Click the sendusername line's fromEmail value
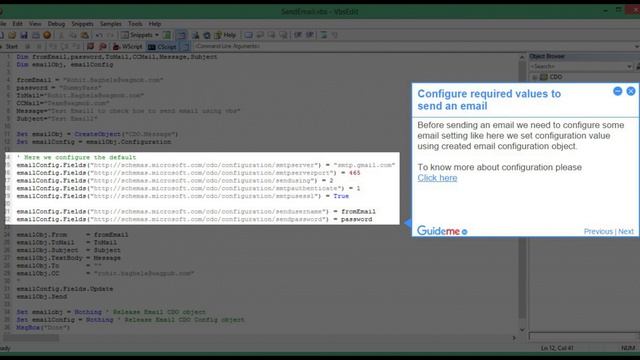 [x=358, y=211]
